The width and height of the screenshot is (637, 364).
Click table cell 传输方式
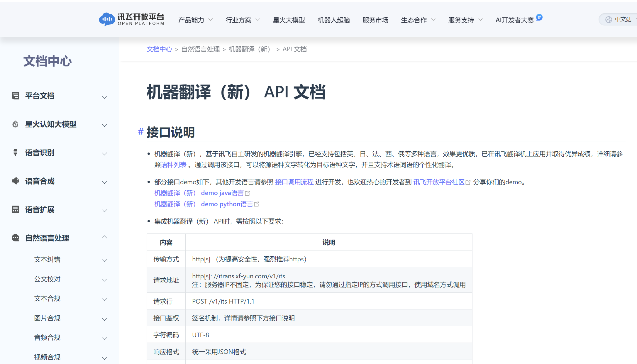point(166,259)
